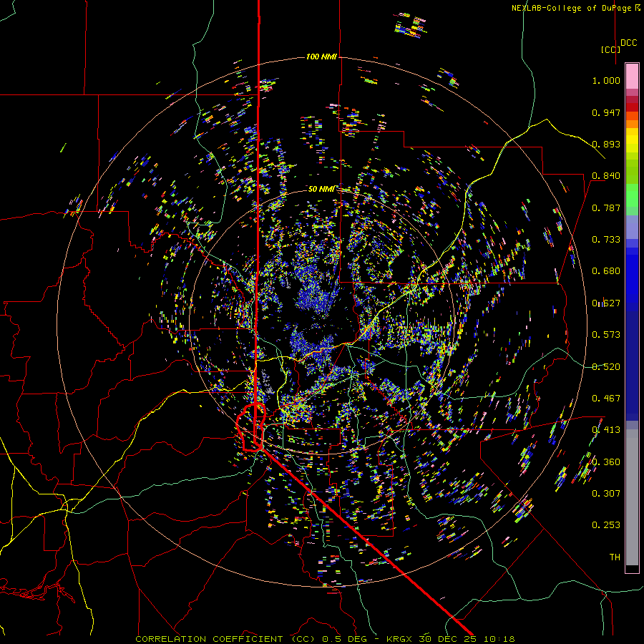The width and height of the screenshot is (644, 644).
Task: Select the 0.573 scale value
Action: point(606,335)
